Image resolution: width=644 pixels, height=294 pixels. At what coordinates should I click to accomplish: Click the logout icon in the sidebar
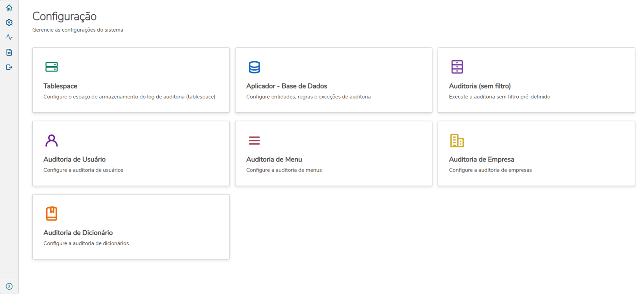point(9,67)
